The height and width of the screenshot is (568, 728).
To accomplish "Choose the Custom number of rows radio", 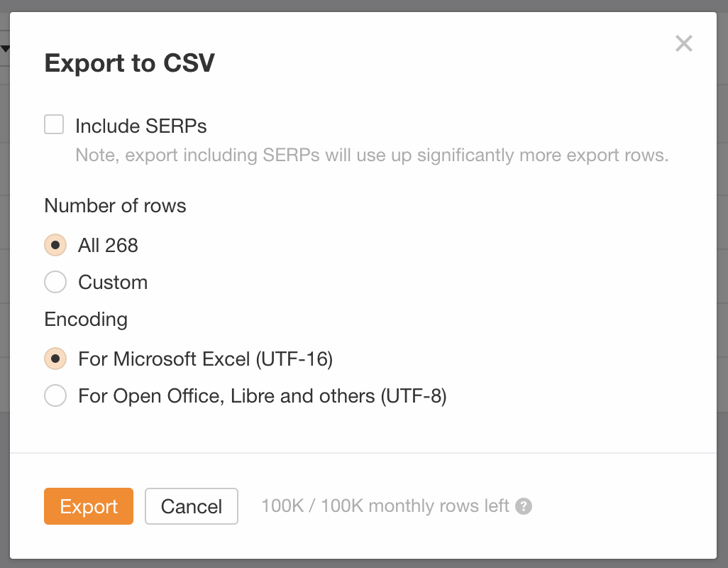I will pyautogui.click(x=55, y=282).
